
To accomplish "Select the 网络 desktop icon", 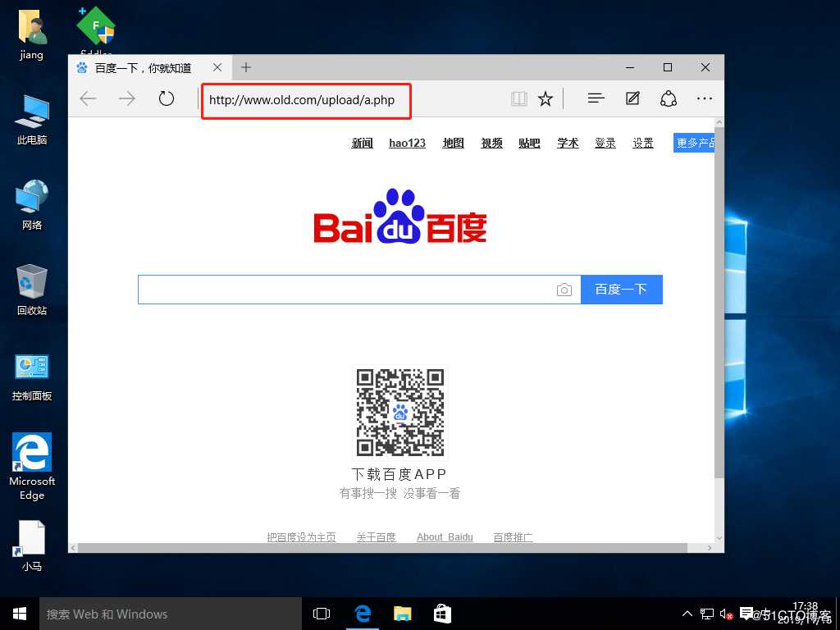I will click(x=32, y=205).
